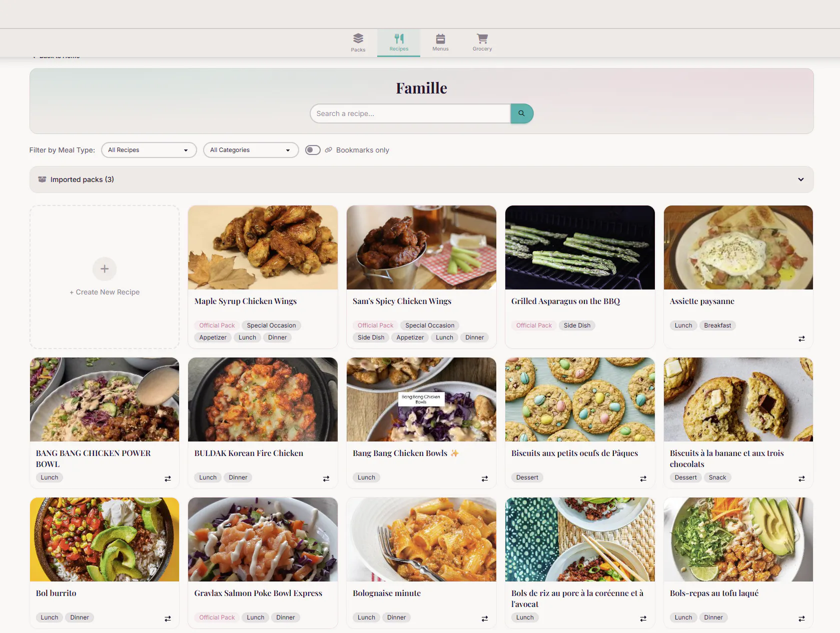The image size is (840, 633).
Task: Click swap icon on BULDAK Korean Fire Chicken
Action: [x=326, y=478]
